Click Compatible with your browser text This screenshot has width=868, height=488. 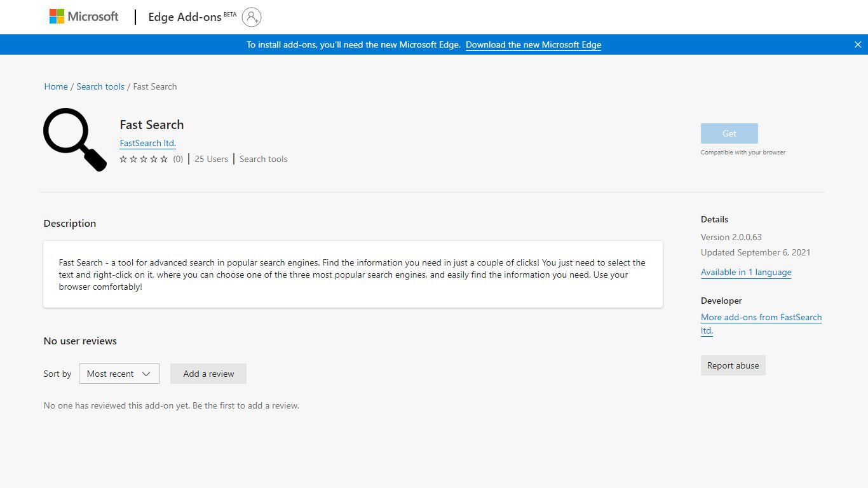[743, 152]
